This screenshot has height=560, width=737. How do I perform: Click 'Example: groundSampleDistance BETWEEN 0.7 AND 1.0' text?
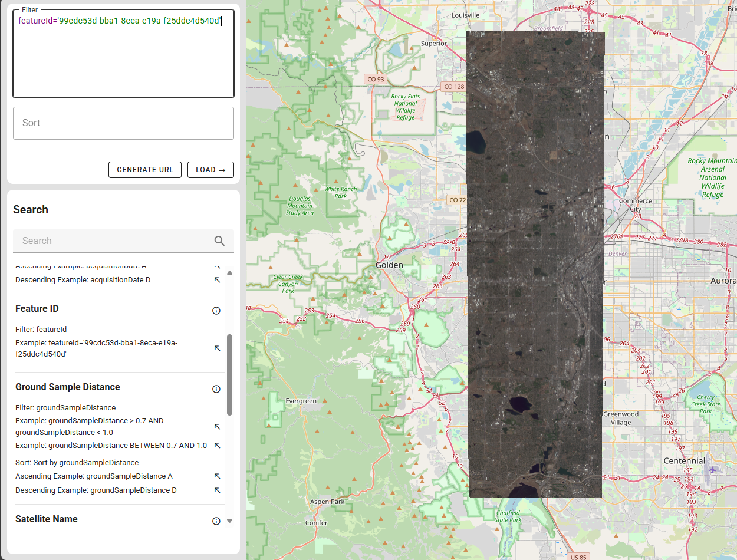(111, 446)
